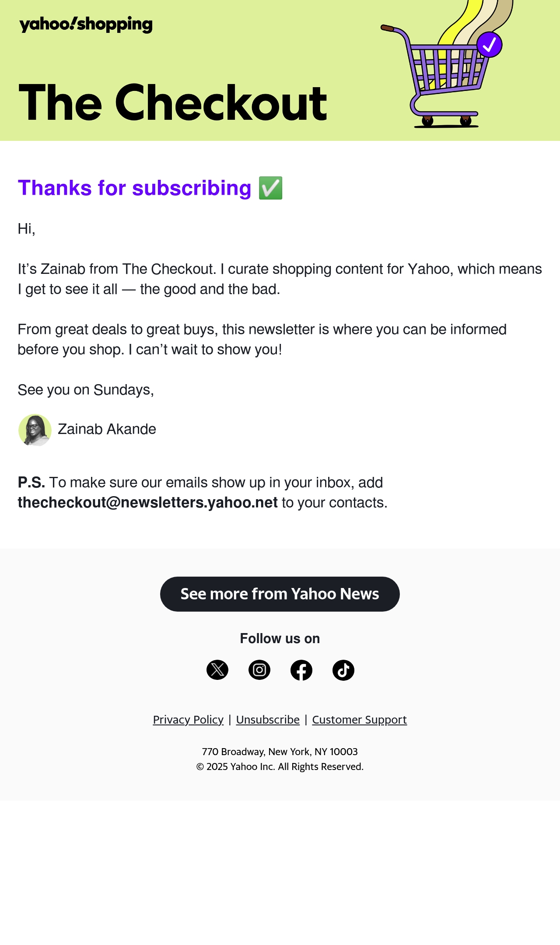Viewport: 560px width, 945px height.
Task: Click thecheckout@newsletters.yahoo.net email address
Action: point(148,503)
